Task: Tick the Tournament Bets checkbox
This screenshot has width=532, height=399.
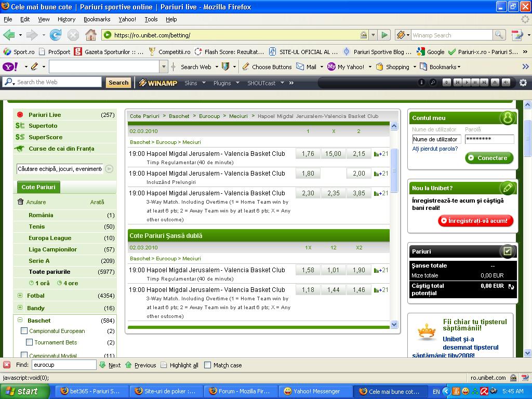Action: pyautogui.click(x=30, y=342)
